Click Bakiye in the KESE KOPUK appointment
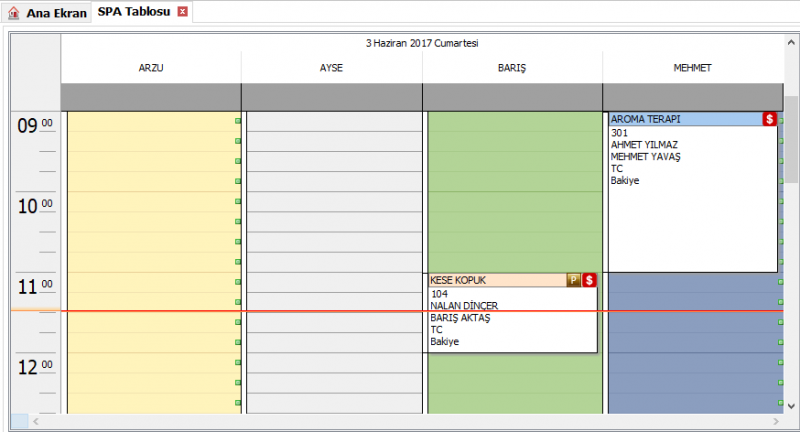This screenshot has width=800, height=432. click(x=444, y=342)
